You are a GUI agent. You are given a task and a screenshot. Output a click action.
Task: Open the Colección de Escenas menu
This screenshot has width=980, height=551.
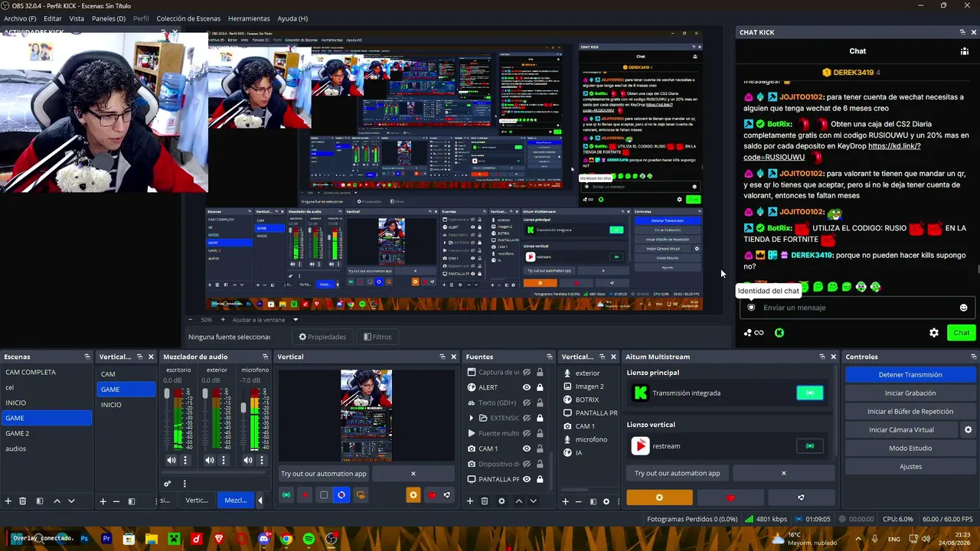click(188, 18)
